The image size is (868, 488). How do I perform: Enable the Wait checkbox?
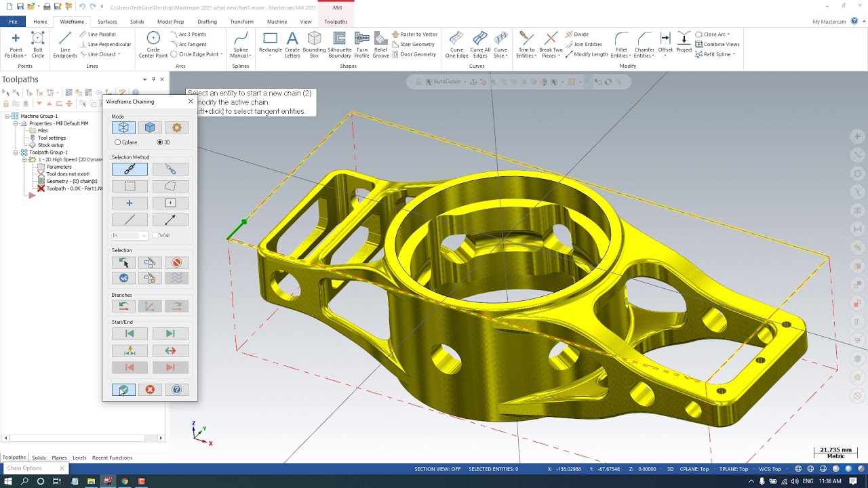click(155, 235)
